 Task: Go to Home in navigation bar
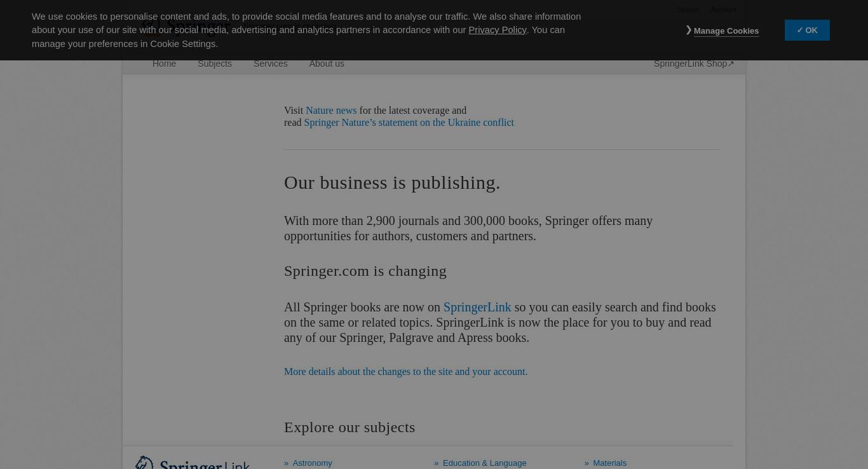tap(164, 64)
